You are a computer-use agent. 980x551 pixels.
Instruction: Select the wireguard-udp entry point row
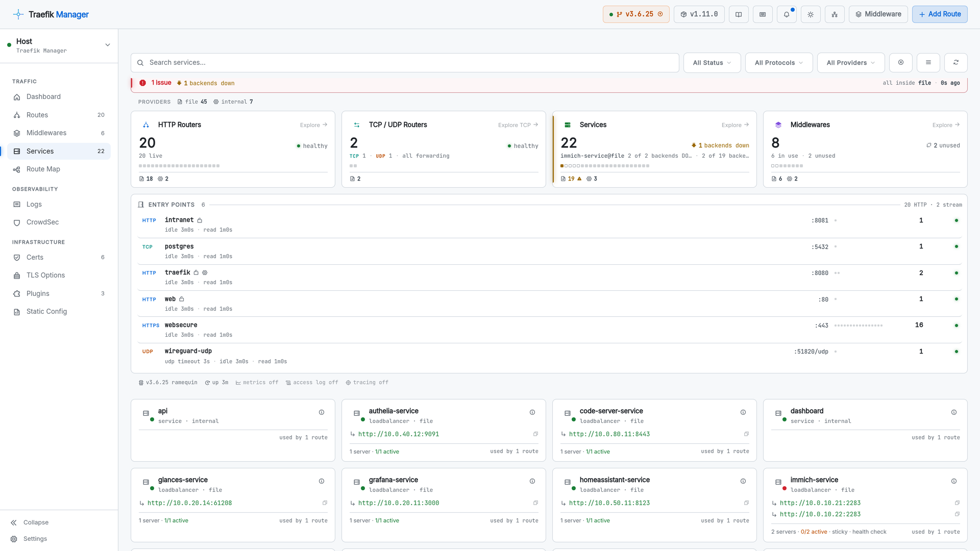click(549, 356)
